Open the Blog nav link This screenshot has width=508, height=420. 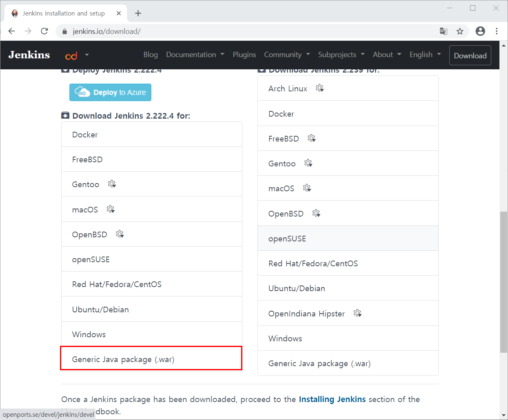[151, 55]
